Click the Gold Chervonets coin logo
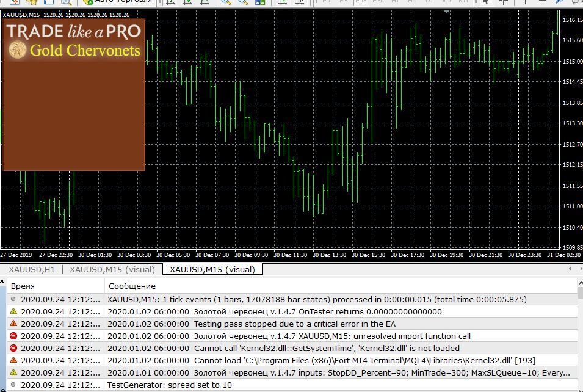 pyautogui.click(x=18, y=50)
